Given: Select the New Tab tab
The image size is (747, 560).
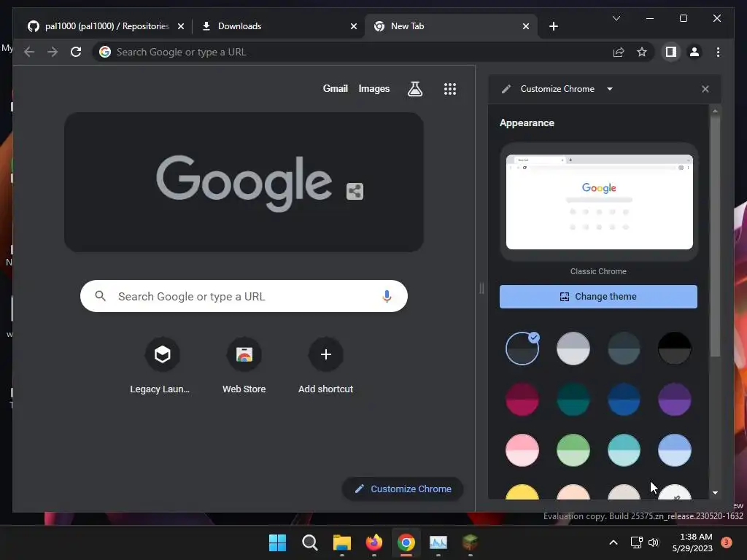Looking at the screenshot, I should click(451, 26).
